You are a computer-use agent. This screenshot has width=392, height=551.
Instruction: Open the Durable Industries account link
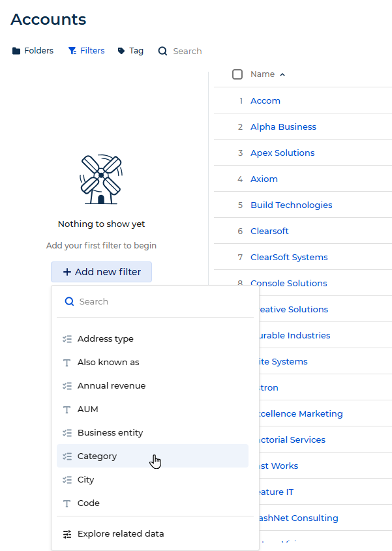295,335
